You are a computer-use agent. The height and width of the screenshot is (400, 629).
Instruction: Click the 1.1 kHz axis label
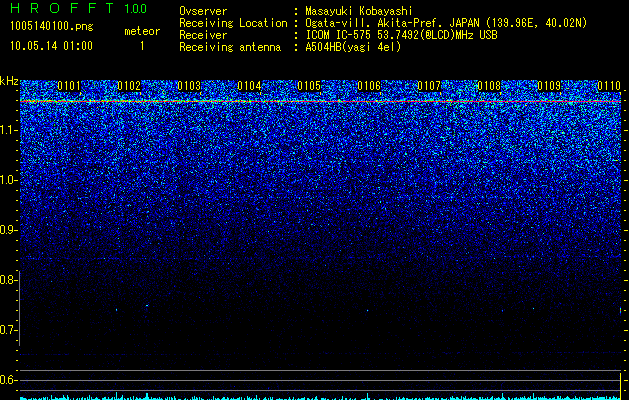[x=8, y=130]
